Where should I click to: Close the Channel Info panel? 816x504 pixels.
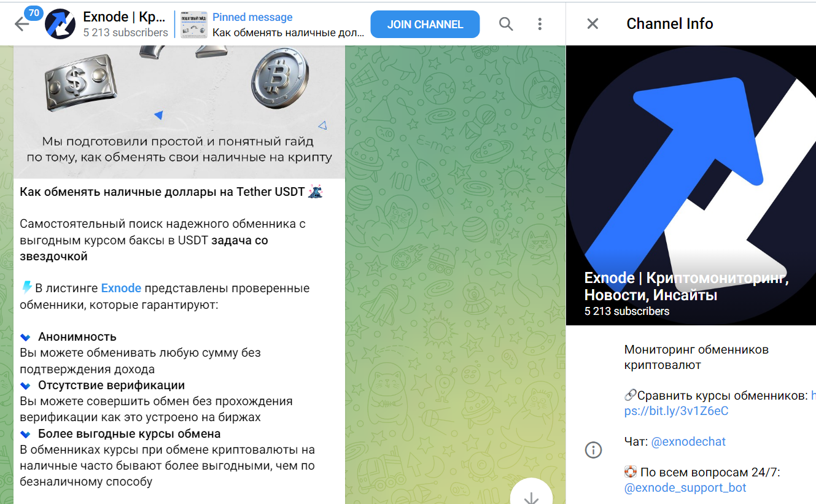pos(593,24)
